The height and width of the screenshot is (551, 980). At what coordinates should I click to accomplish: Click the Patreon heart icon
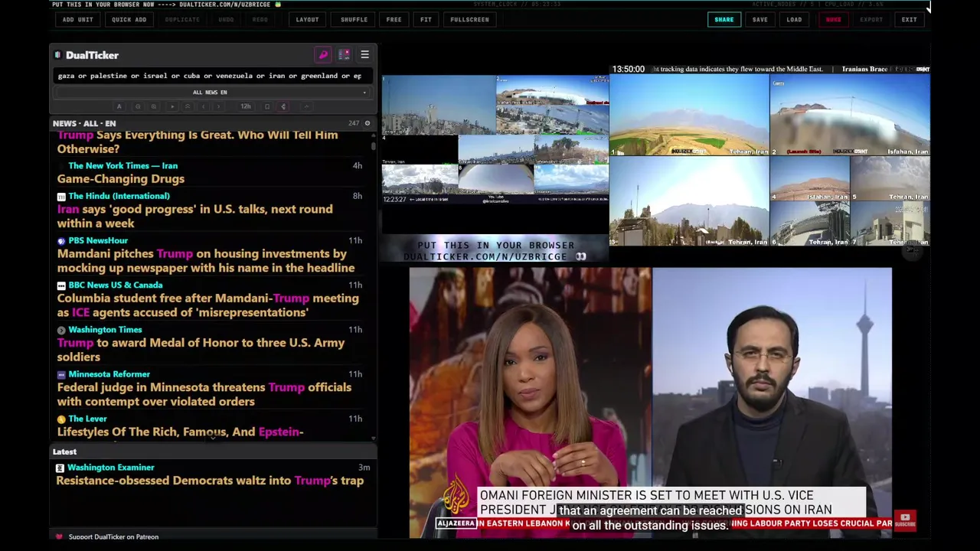click(59, 536)
